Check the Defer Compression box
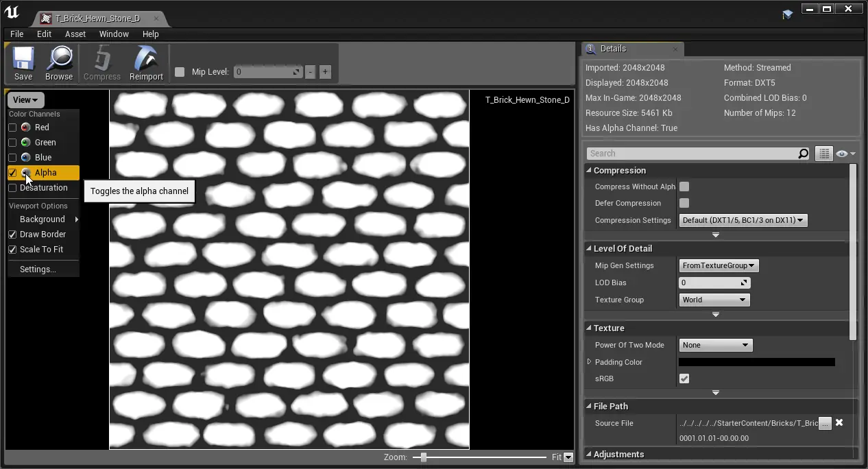 [684, 203]
